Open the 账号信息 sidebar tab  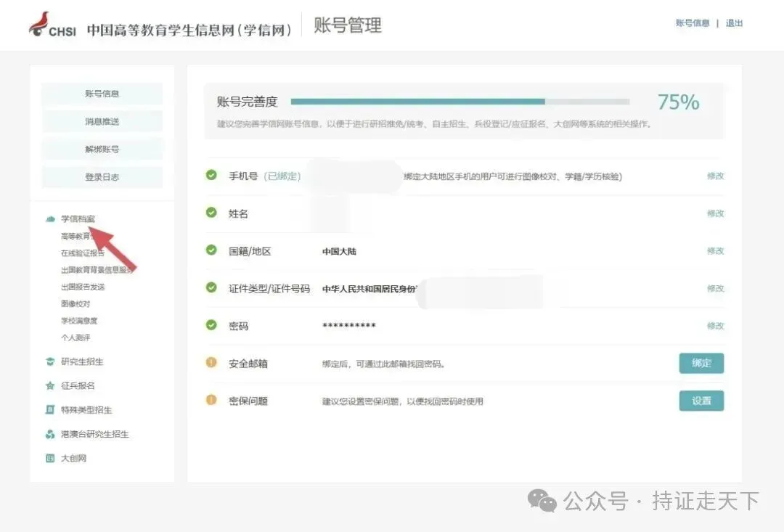[x=102, y=94]
